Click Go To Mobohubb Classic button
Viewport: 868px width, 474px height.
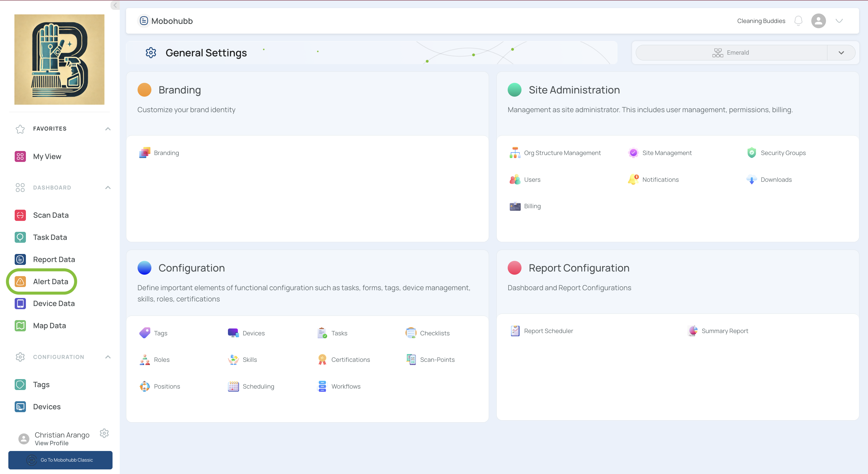(x=60, y=460)
